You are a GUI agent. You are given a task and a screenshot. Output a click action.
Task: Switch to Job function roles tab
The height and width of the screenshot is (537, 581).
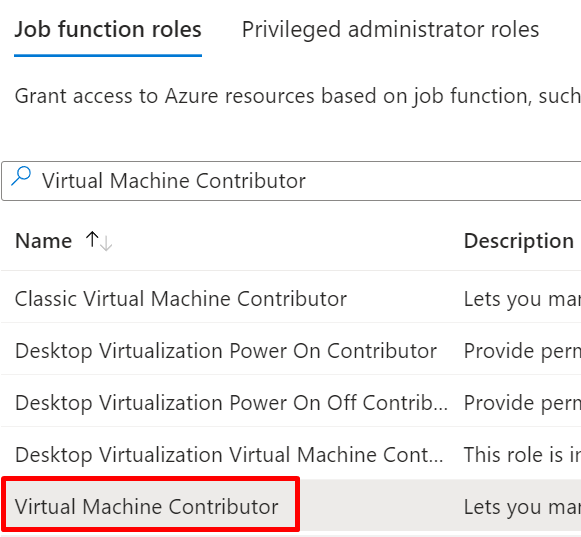tap(108, 29)
